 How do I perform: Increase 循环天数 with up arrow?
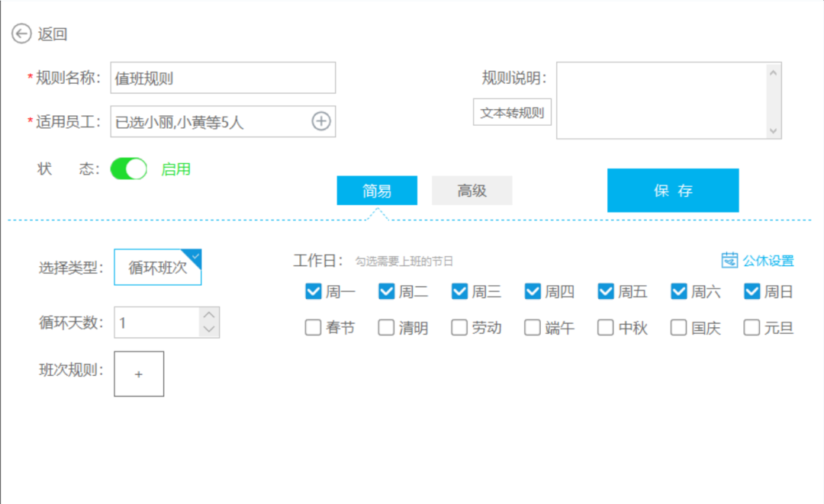point(209,315)
